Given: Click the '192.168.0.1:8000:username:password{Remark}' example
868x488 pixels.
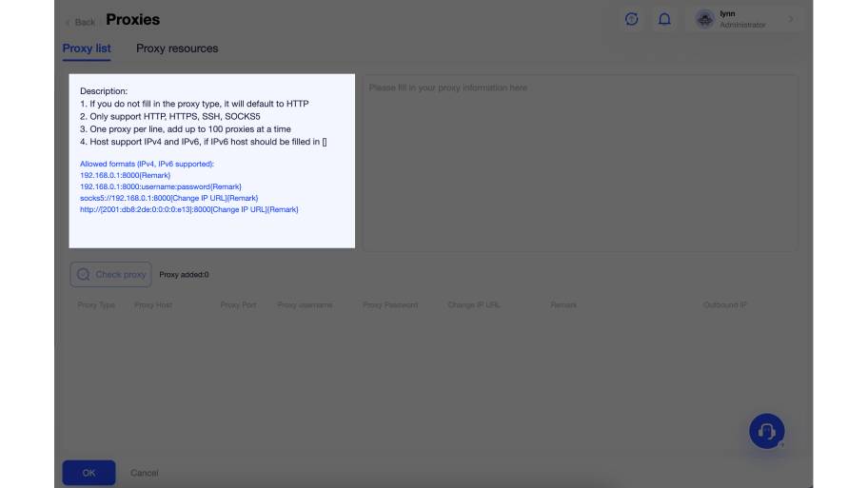Looking at the screenshot, I should [161, 186].
